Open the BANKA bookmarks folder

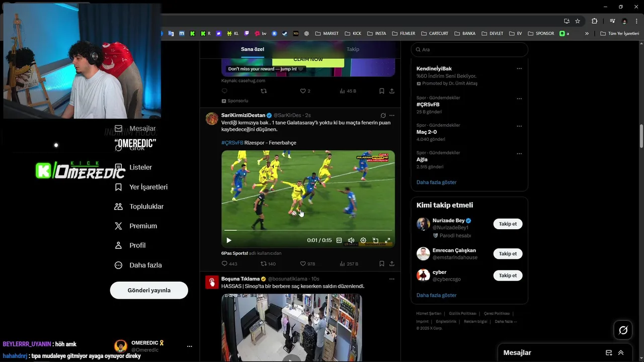tap(465, 34)
